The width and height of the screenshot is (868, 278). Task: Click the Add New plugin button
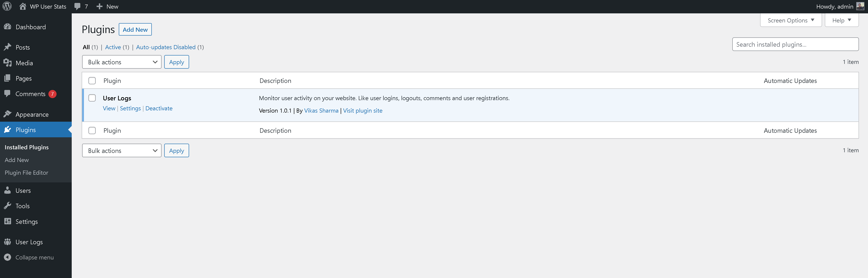[x=135, y=29]
